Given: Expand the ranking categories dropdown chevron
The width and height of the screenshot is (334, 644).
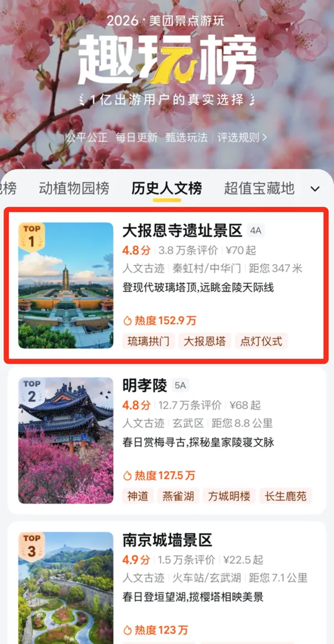Looking at the screenshot, I should pyautogui.click(x=315, y=189).
